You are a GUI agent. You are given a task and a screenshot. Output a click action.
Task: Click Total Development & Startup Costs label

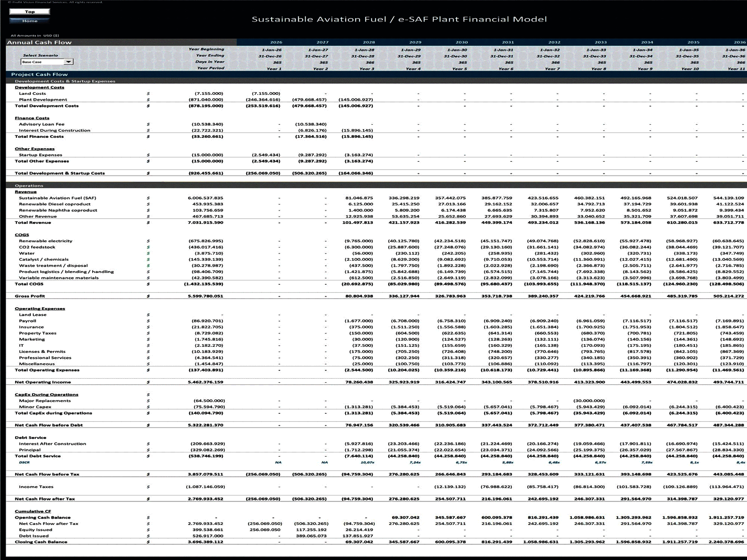60,173
